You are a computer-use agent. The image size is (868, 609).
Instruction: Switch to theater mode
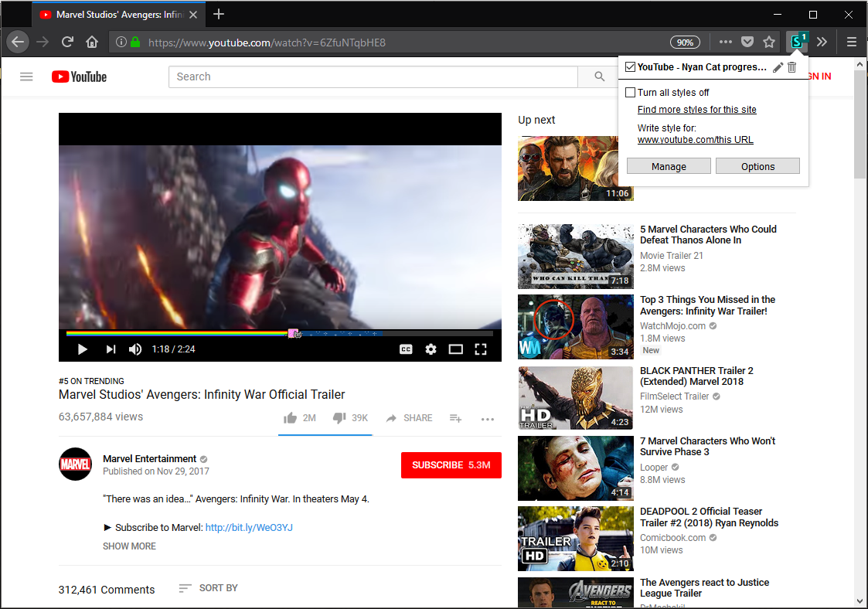pyautogui.click(x=455, y=349)
